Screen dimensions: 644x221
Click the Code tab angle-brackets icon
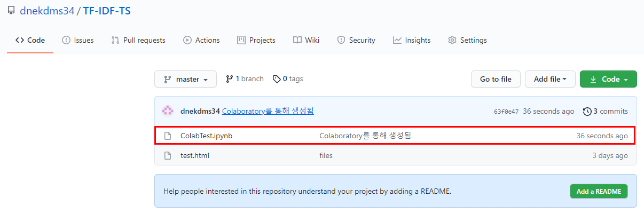click(x=20, y=40)
